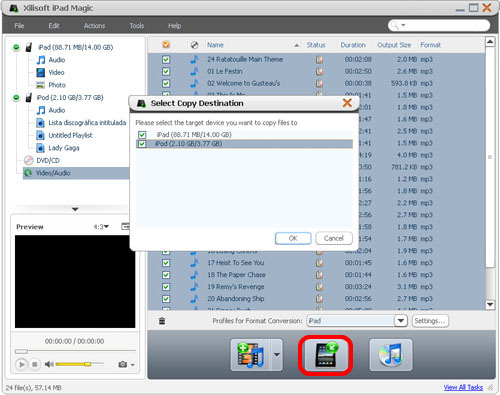The image size is (500, 395).
Task: Click the preview seek bar
Action: (x=75, y=351)
